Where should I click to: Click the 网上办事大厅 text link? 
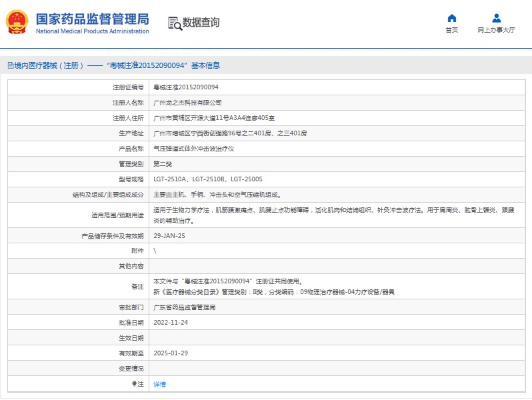(x=496, y=30)
